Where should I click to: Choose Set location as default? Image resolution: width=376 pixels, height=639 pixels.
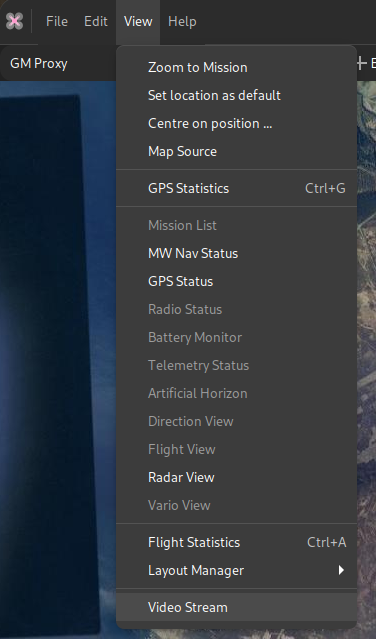[236, 95]
